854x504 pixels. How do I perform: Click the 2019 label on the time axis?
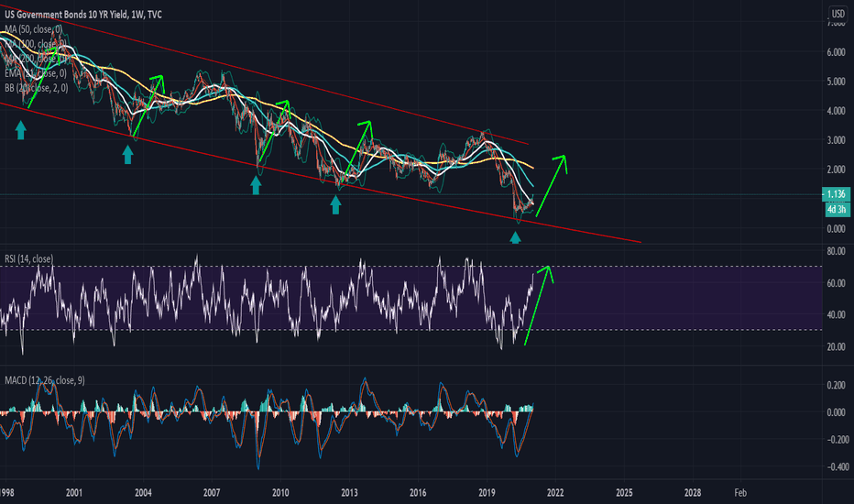(x=487, y=493)
